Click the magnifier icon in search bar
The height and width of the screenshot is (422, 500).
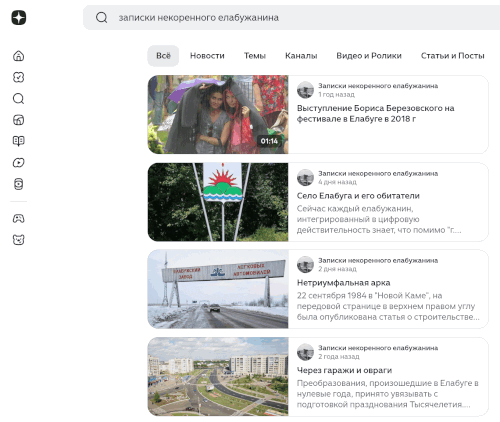coord(102,17)
